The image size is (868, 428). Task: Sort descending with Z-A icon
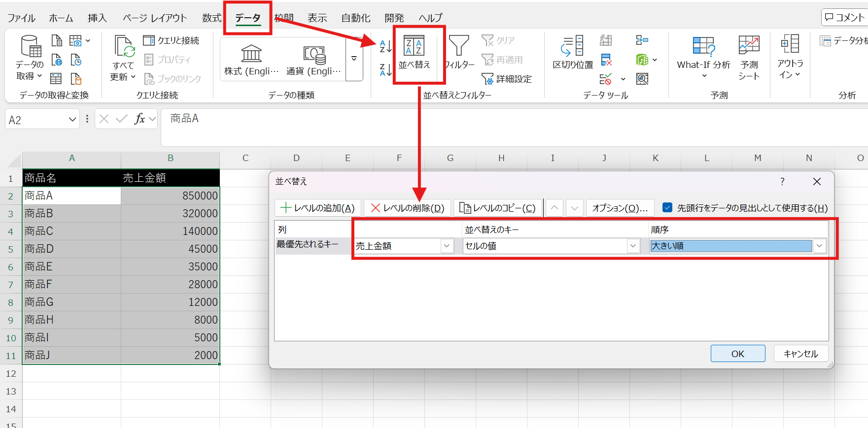pyautogui.click(x=386, y=70)
